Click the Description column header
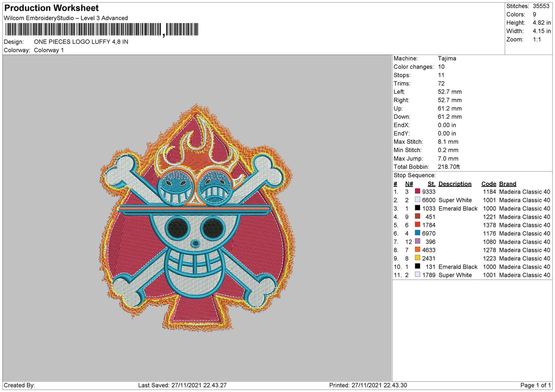This screenshot has height=392, width=555. pos(455,184)
